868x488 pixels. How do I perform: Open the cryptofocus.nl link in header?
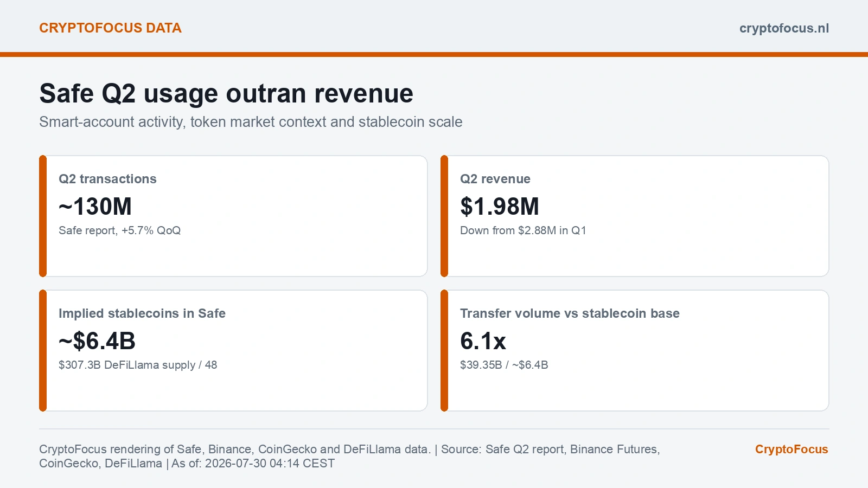pos(784,28)
